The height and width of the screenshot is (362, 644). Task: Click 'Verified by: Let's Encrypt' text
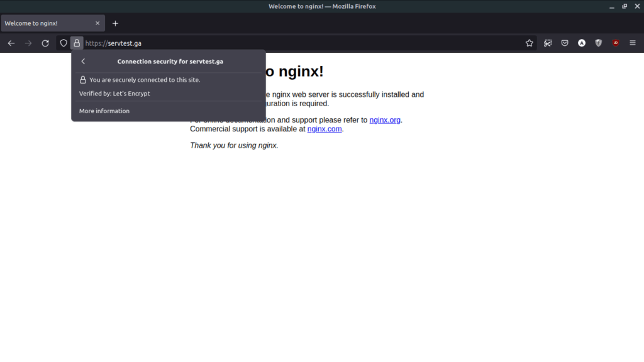tap(114, 94)
